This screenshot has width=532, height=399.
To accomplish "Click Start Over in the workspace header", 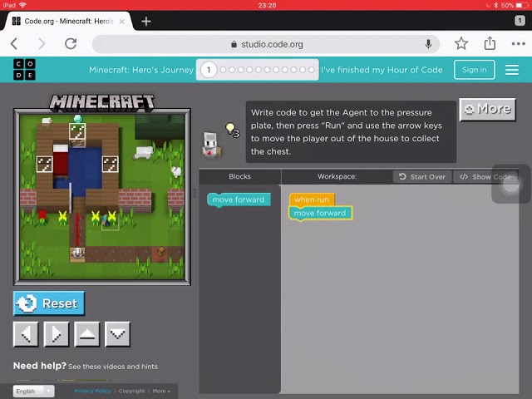I will pyautogui.click(x=422, y=177).
